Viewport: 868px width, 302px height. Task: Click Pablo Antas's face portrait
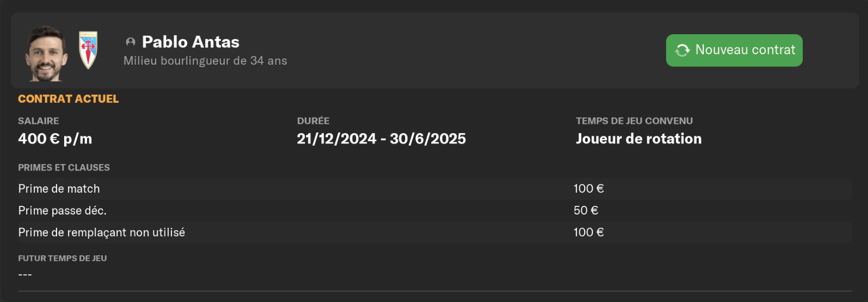(x=46, y=54)
